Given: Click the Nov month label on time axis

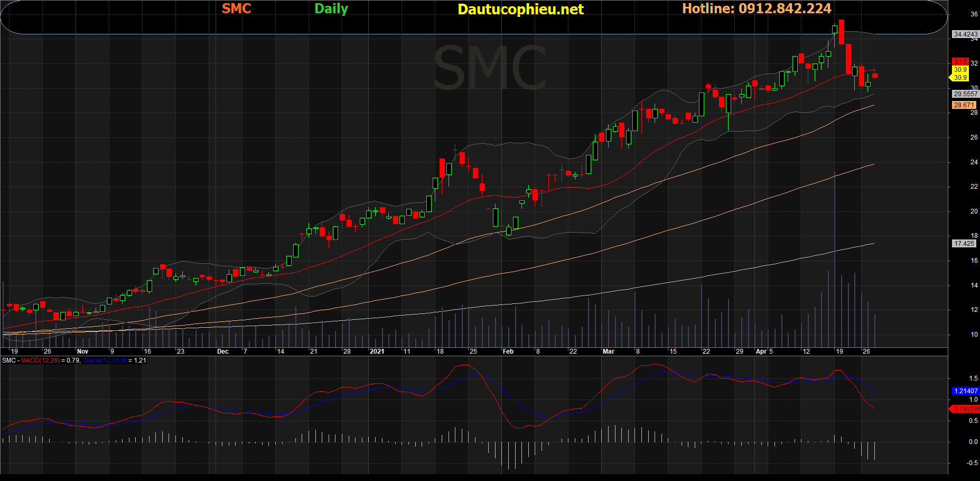Looking at the screenshot, I should point(82,351).
